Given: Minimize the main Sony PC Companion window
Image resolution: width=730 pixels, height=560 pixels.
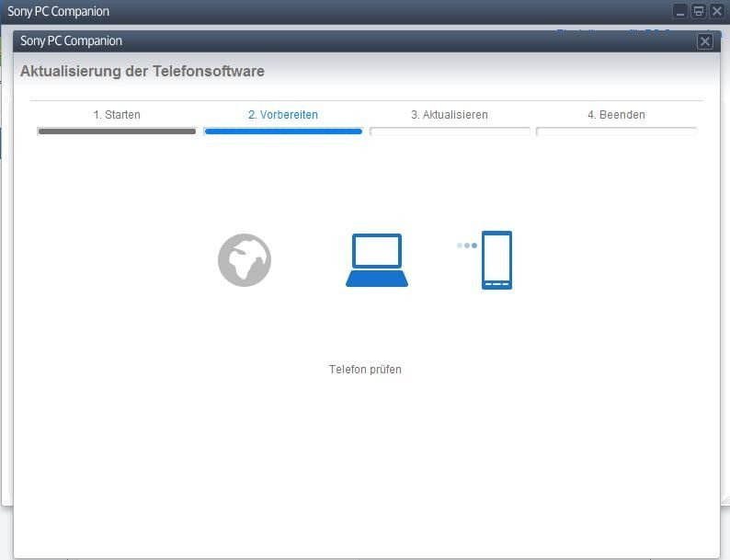Looking at the screenshot, I should click(680, 11).
